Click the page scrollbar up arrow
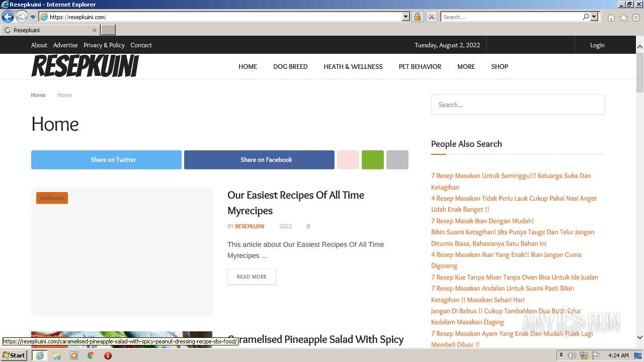 pyautogui.click(x=639, y=47)
